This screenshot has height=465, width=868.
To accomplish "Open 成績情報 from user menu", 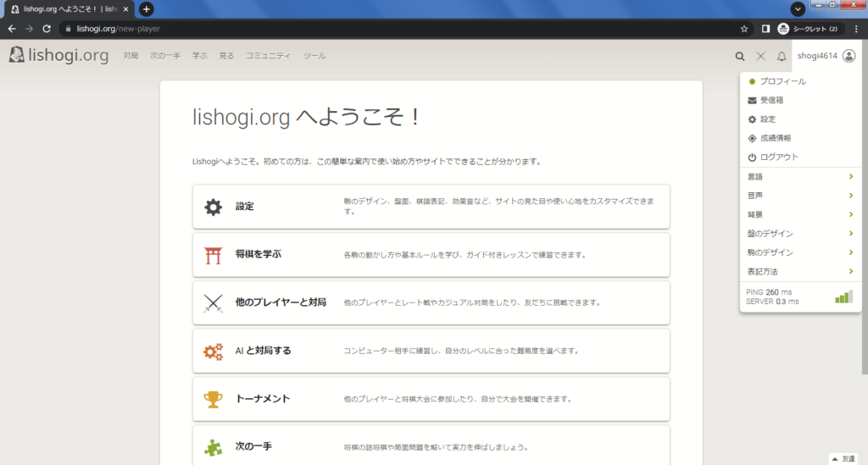I will click(x=800, y=138).
